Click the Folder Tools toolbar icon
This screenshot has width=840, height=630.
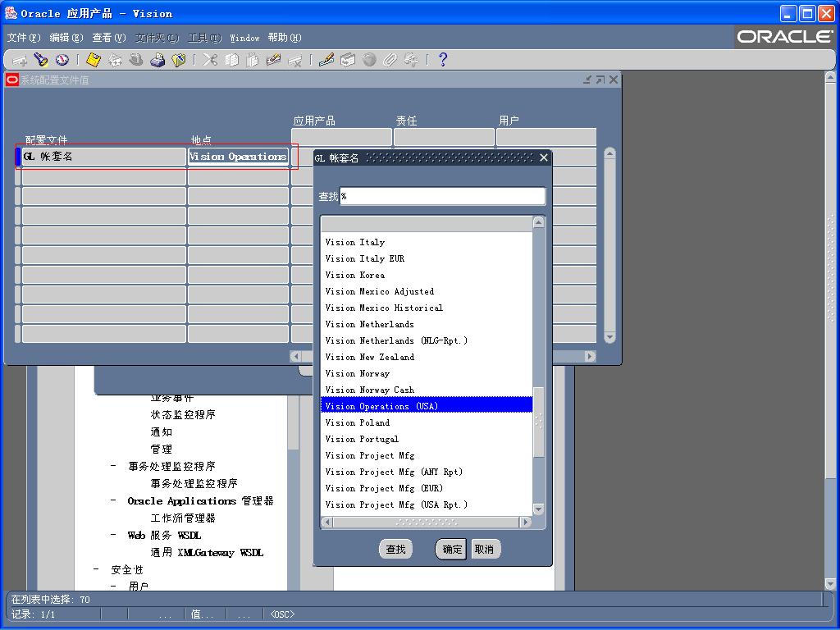pos(411,60)
